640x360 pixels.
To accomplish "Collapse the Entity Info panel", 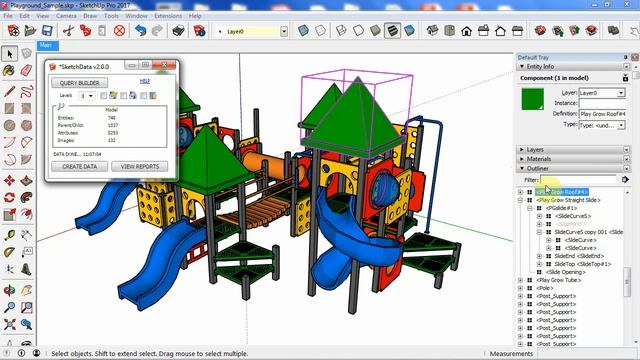I will 522,67.
